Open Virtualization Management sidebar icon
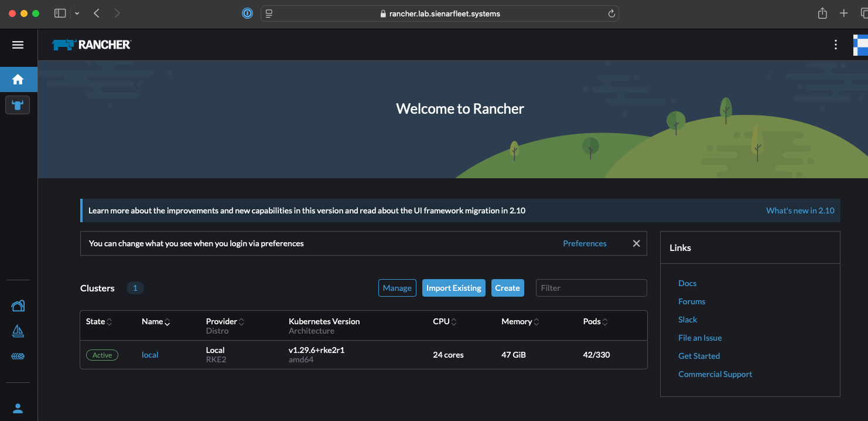Image resolution: width=868 pixels, height=421 pixels. [x=18, y=356]
